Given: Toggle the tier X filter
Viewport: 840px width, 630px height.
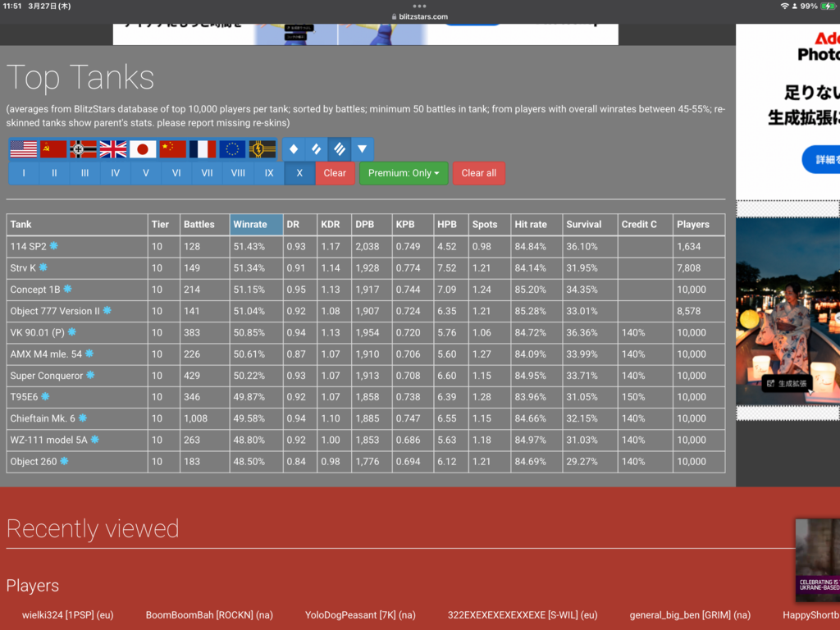Looking at the screenshot, I should click(299, 173).
